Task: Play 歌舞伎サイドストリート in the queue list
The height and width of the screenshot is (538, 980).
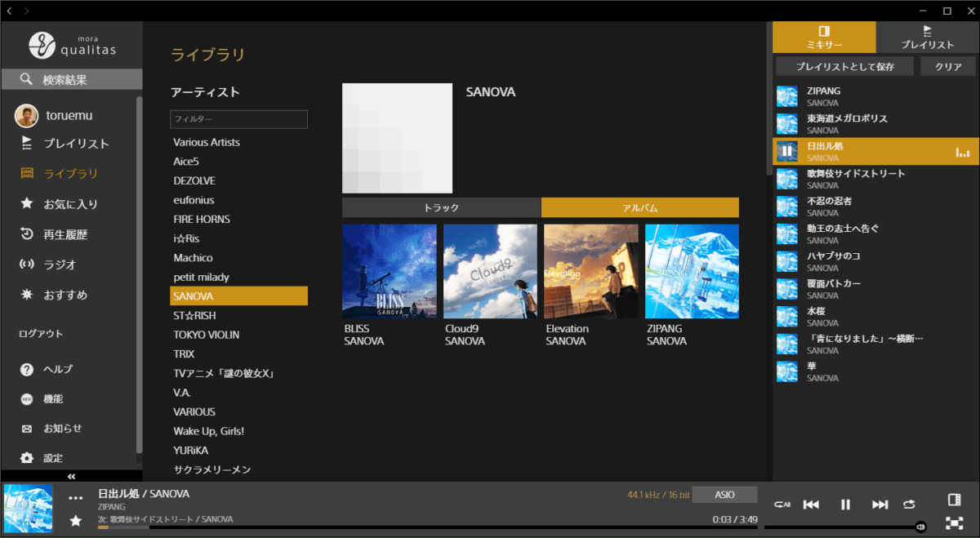Action: [x=875, y=179]
